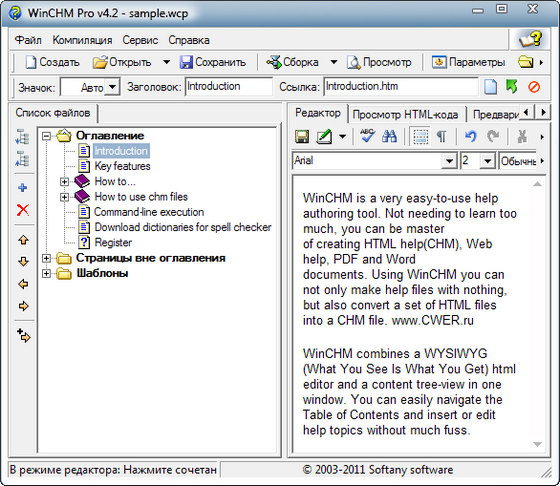Click the Сборка (build) toolbar button
Viewport: 560px width, 486px height.
[293, 62]
